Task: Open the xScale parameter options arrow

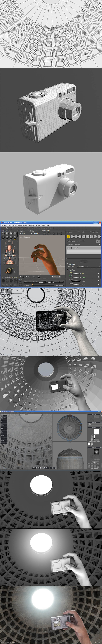Action: click(x=99, y=281)
